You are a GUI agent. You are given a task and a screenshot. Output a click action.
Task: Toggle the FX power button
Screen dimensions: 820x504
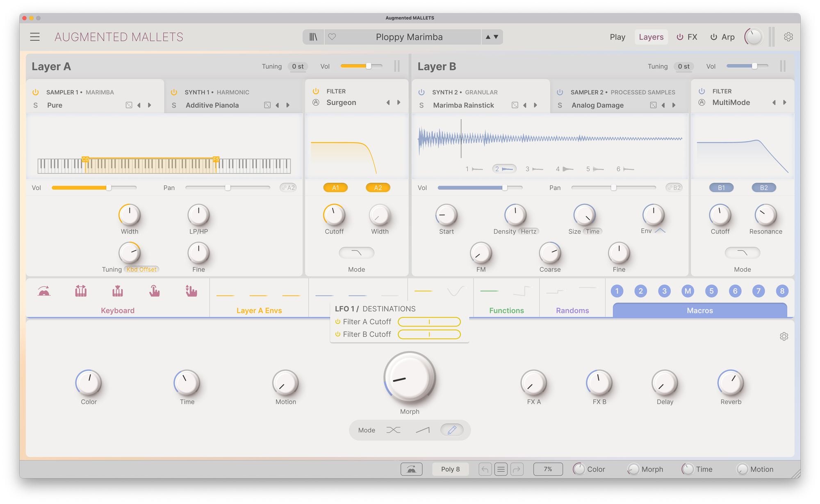680,37
